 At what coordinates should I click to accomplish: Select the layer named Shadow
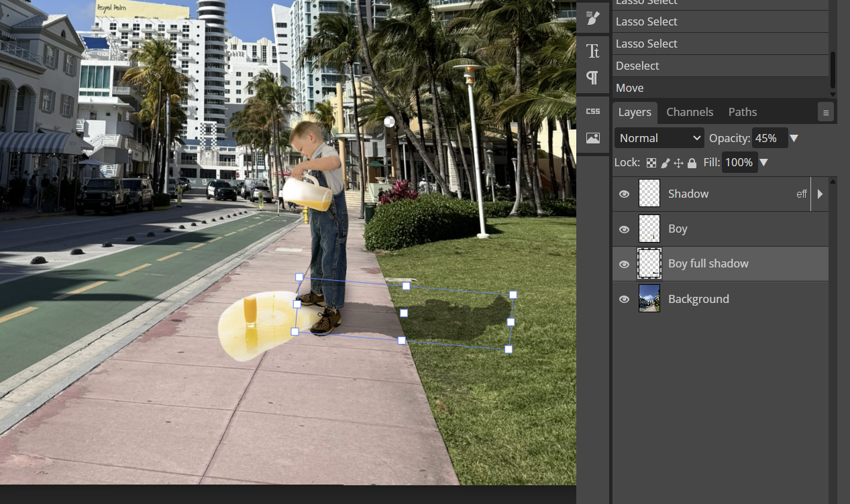point(688,194)
